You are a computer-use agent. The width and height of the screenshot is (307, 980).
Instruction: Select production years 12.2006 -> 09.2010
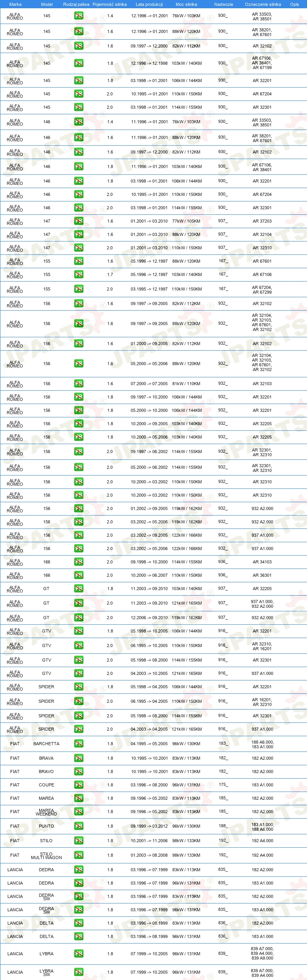149,618
